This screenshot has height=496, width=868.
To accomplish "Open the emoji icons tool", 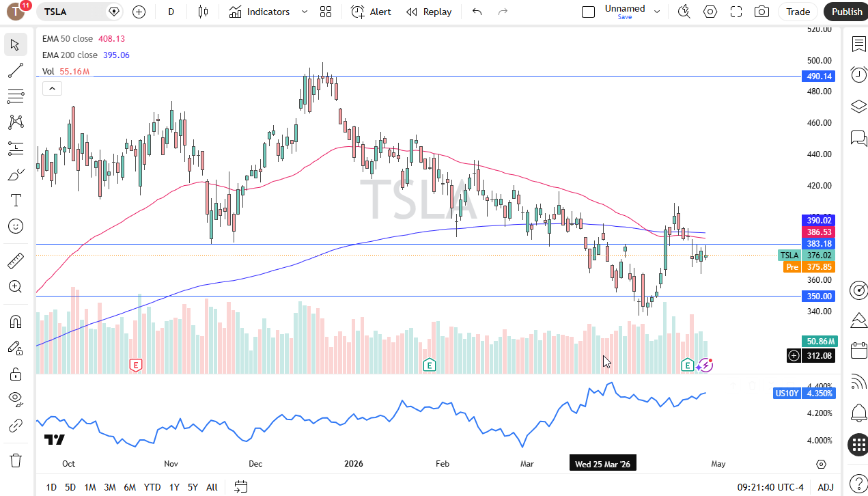I will click(x=16, y=226).
